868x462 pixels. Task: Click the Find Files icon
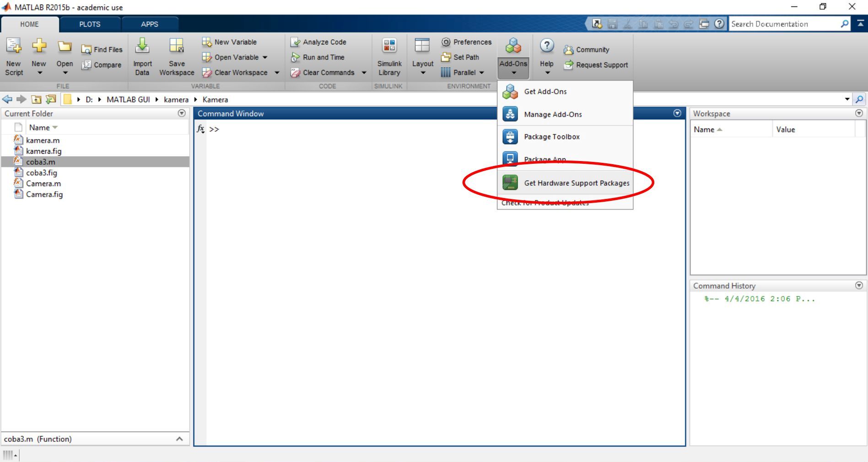(x=86, y=49)
